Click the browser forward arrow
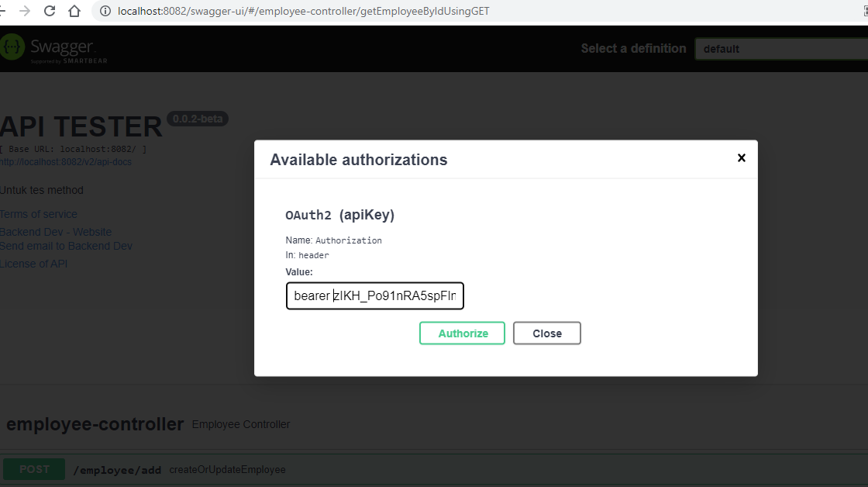 click(x=24, y=11)
